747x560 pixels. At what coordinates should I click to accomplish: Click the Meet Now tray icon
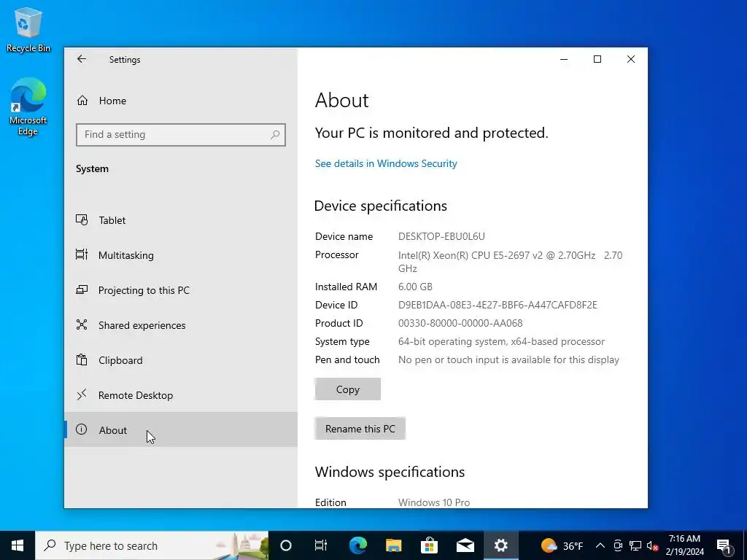click(x=618, y=545)
